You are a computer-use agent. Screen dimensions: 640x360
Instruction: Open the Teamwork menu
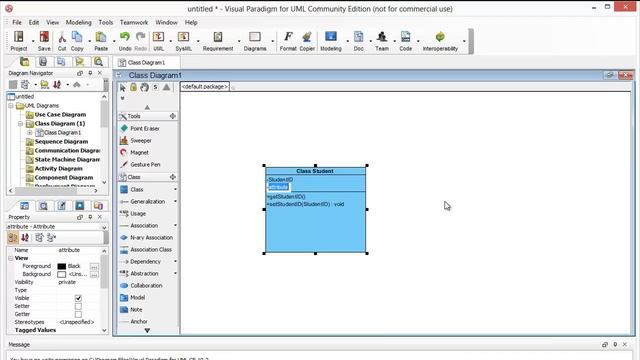point(134,22)
